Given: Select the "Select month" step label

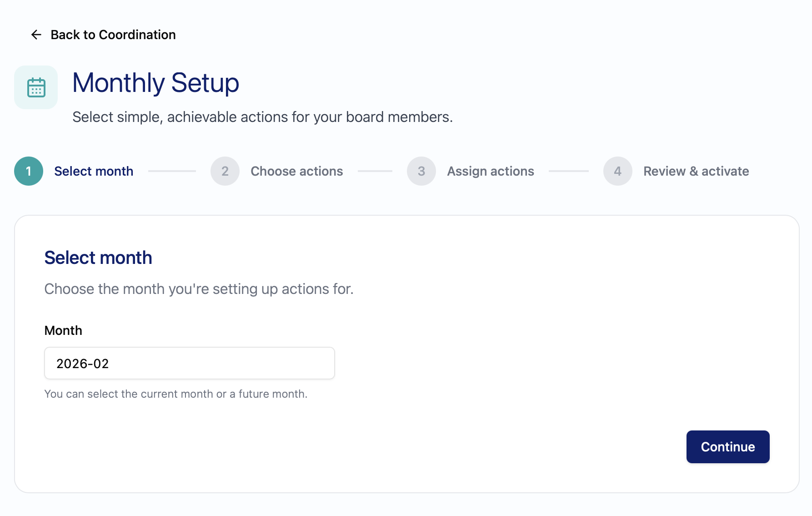Looking at the screenshot, I should 94,171.
